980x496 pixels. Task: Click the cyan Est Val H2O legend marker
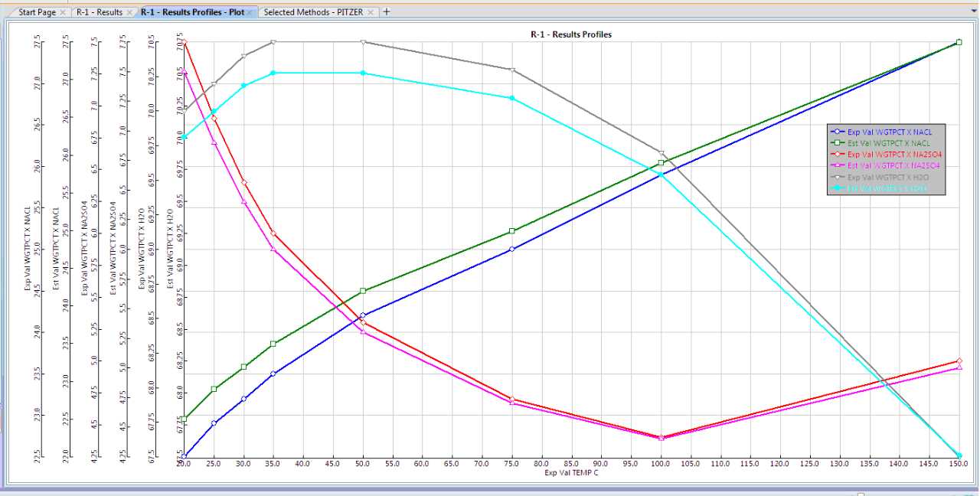(838, 188)
